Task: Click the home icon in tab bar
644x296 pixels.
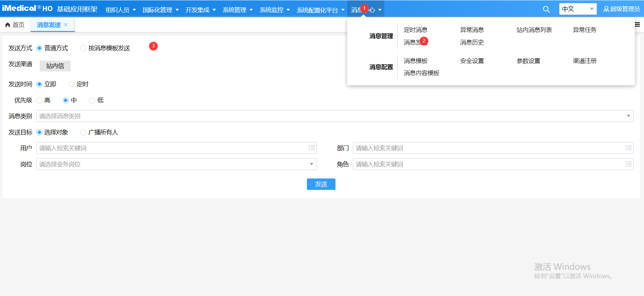Action: pos(8,25)
